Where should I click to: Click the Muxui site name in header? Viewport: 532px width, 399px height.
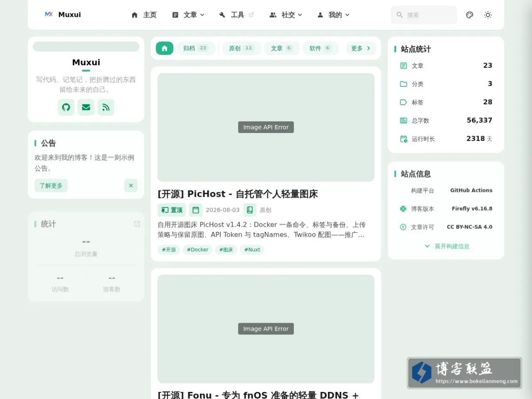click(70, 15)
